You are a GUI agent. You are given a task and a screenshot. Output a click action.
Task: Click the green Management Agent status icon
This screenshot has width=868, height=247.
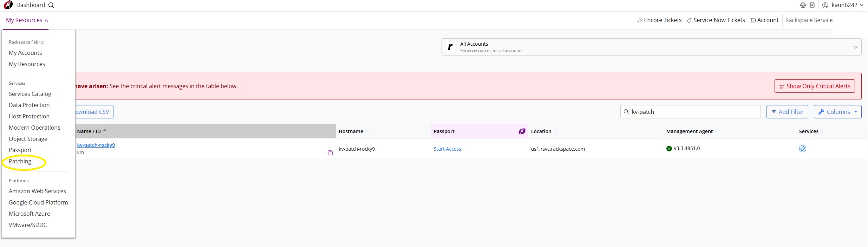[669, 149]
